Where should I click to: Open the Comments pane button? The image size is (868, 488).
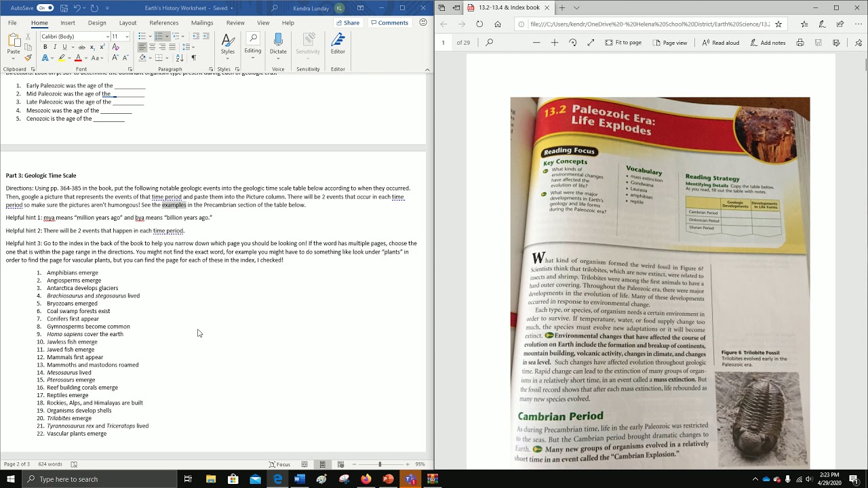click(x=389, y=22)
